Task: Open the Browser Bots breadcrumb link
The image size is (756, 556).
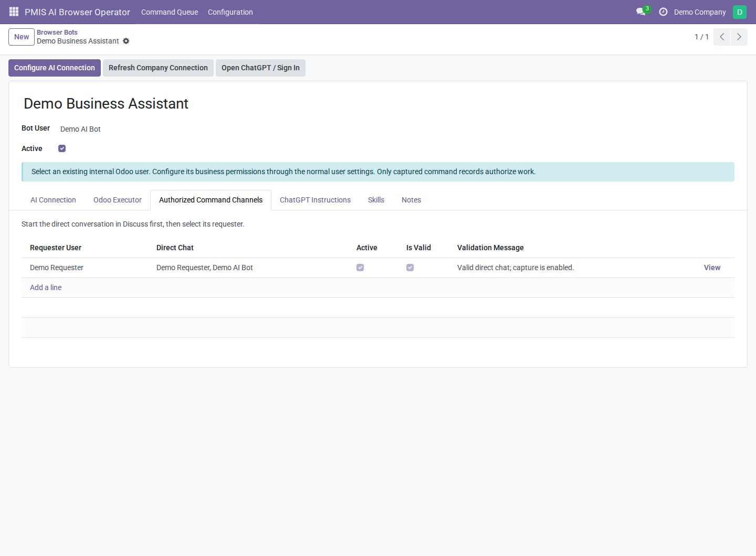Action: pos(57,32)
